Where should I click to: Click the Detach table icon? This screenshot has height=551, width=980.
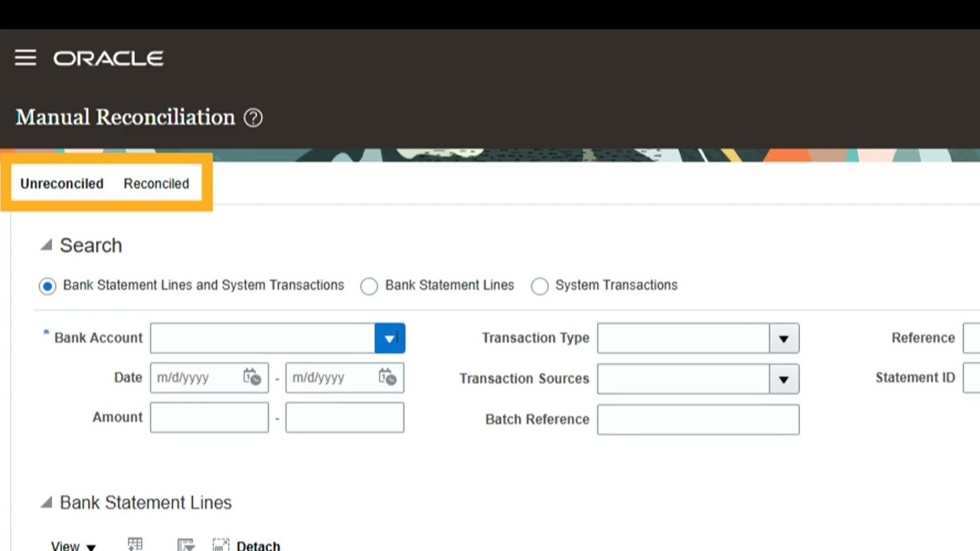coord(220,546)
